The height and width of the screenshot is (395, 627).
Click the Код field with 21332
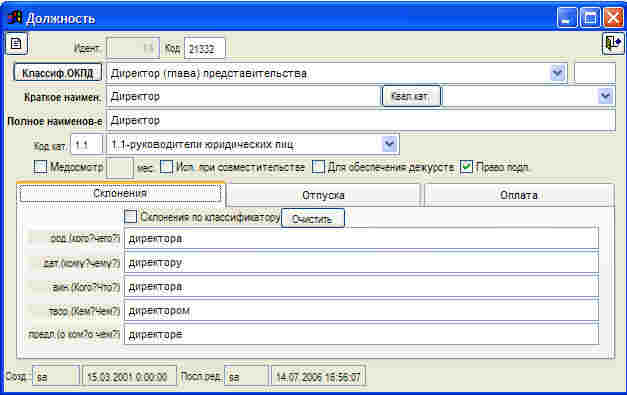(x=205, y=49)
